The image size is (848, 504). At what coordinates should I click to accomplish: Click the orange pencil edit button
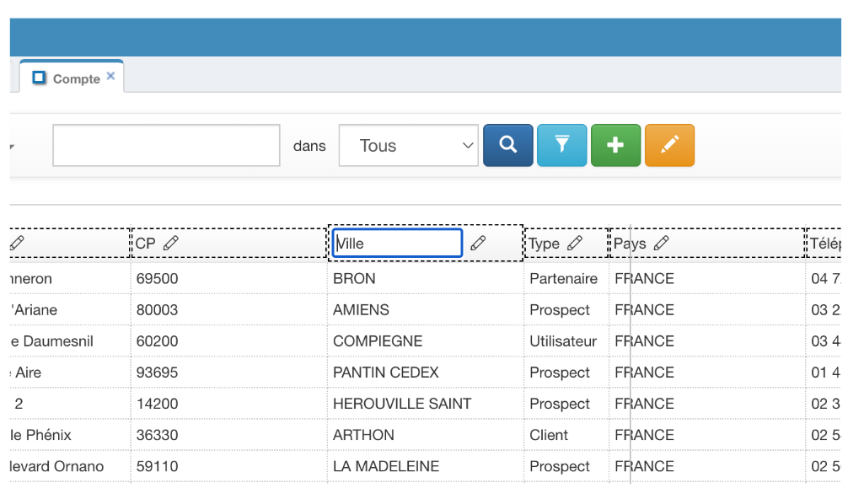[669, 145]
